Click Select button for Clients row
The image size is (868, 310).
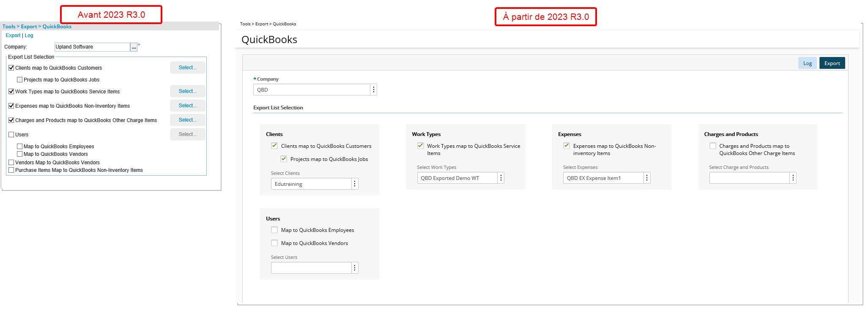188,68
